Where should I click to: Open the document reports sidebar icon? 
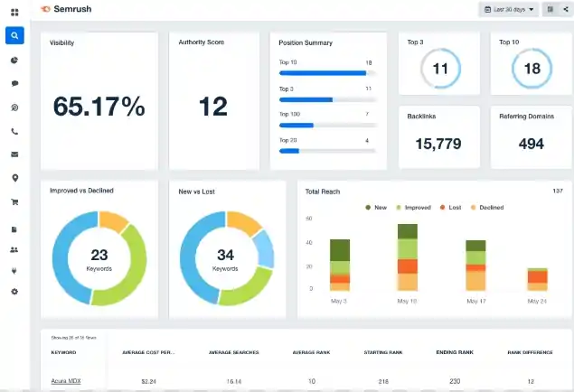14,229
